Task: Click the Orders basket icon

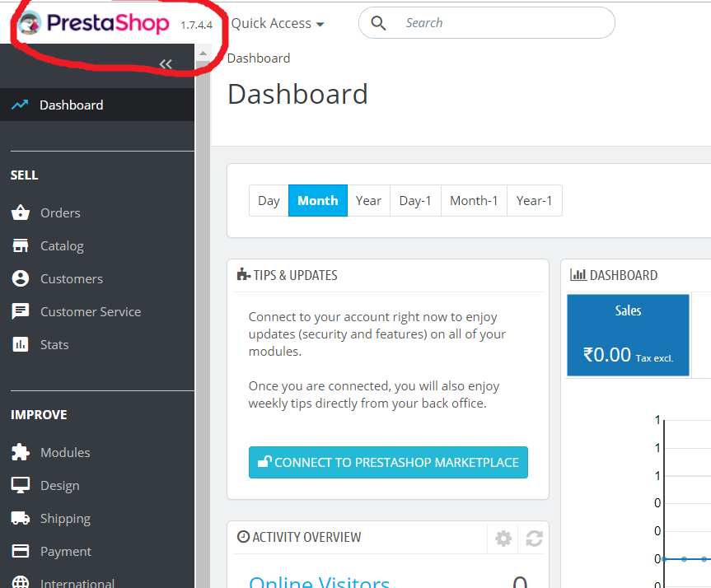Action: click(21, 212)
